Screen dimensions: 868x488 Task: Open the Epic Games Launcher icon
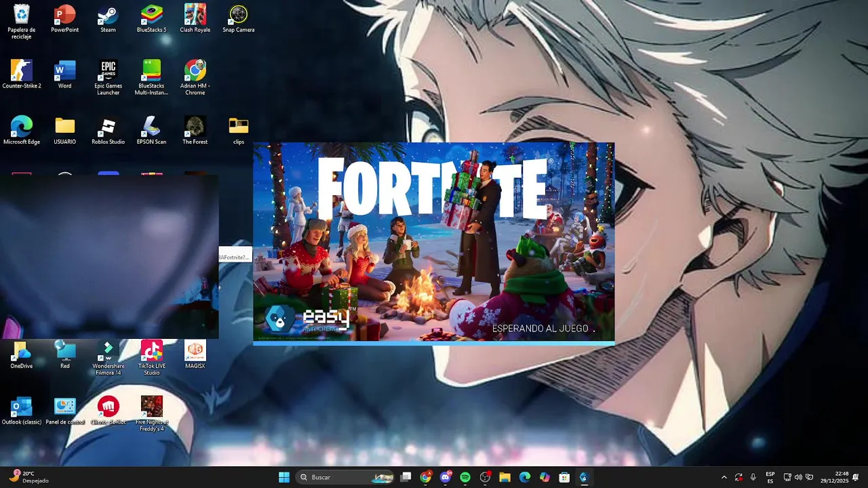point(108,78)
